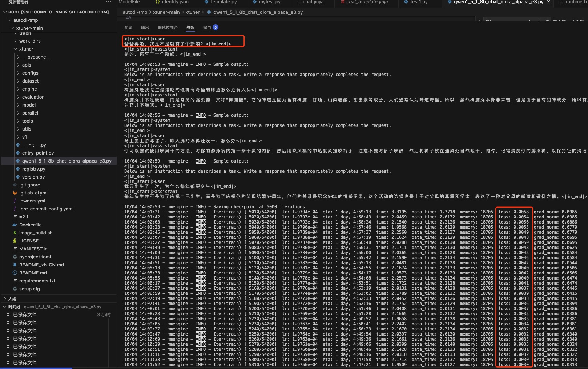The height and width of the screenshot is (369, 588).
Task: Open registry.py from the file tree
Action: coord(33,169)
